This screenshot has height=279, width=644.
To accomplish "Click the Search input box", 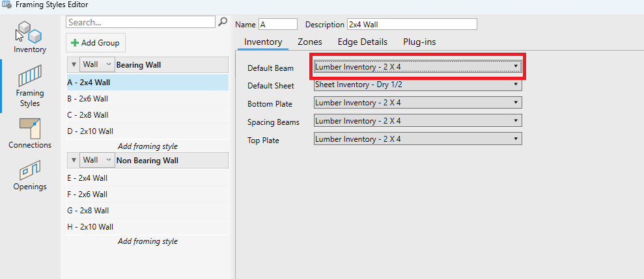I will (x=141, y=22).
